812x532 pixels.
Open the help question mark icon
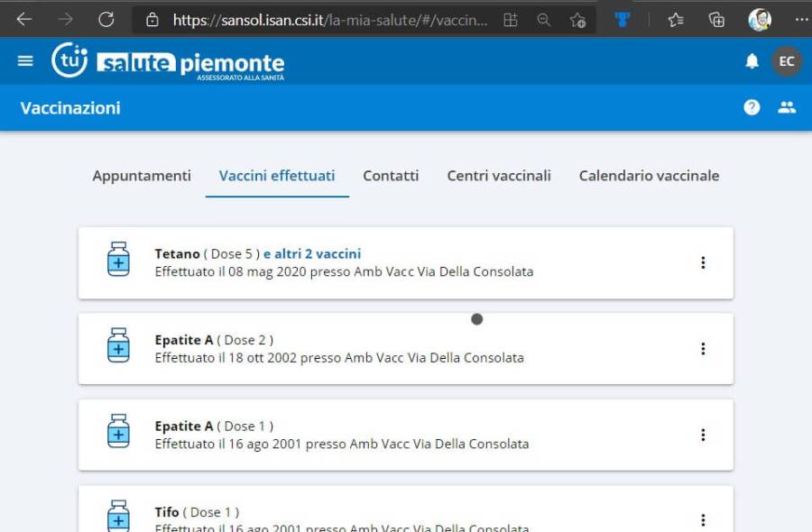752,107
